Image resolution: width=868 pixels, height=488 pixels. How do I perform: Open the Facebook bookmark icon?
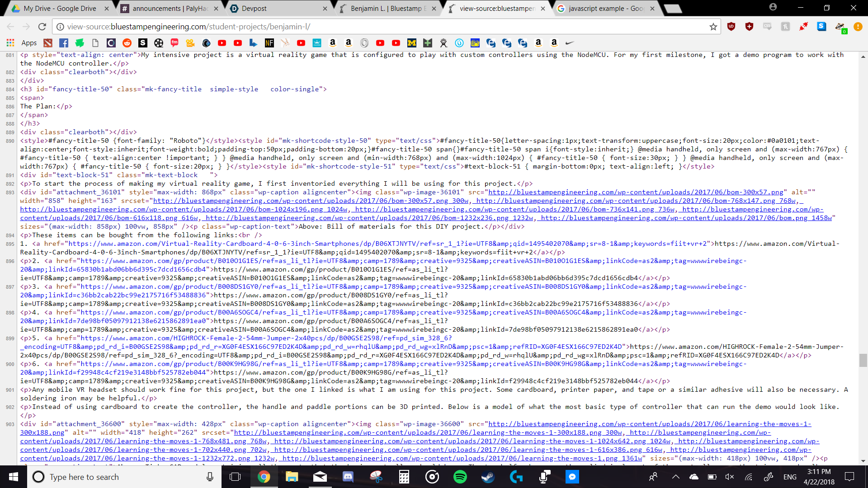tap(64, 43)
